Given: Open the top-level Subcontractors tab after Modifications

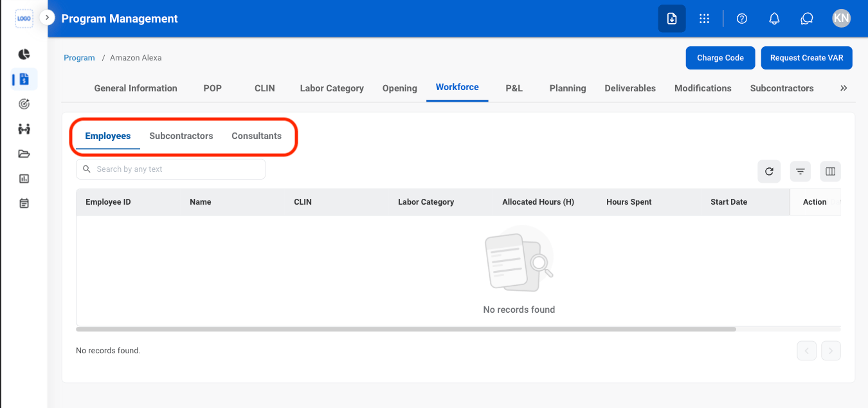Looking at the screenshot, I should 782,88.
